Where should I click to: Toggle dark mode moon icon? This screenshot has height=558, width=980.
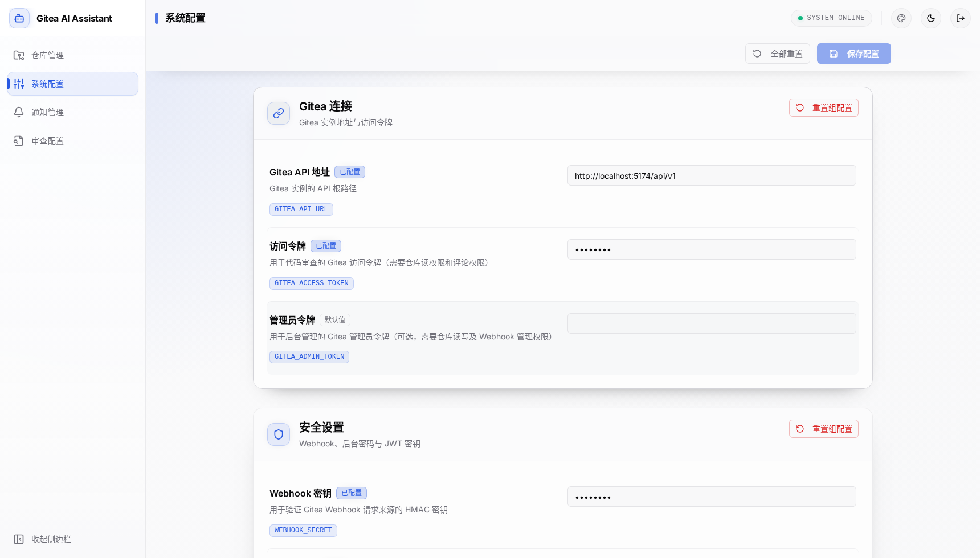coord(931,18)
